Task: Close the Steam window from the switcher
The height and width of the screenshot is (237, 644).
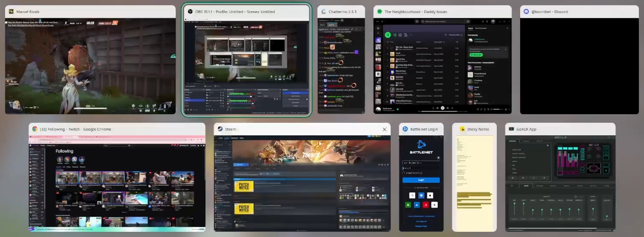Action: [385, 129]
